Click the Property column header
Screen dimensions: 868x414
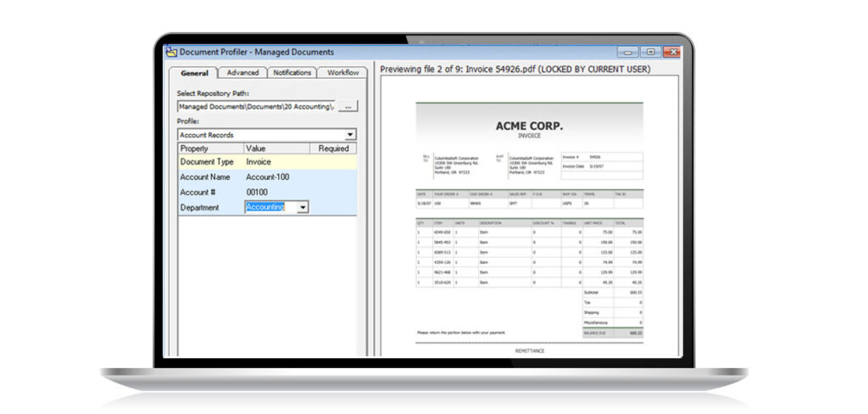[x=211, y=148]
